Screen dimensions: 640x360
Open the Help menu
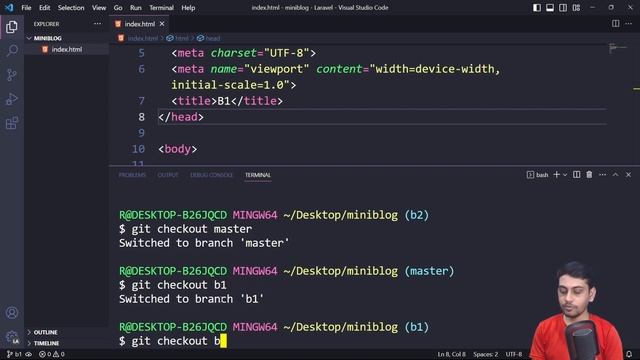(188, 8)
